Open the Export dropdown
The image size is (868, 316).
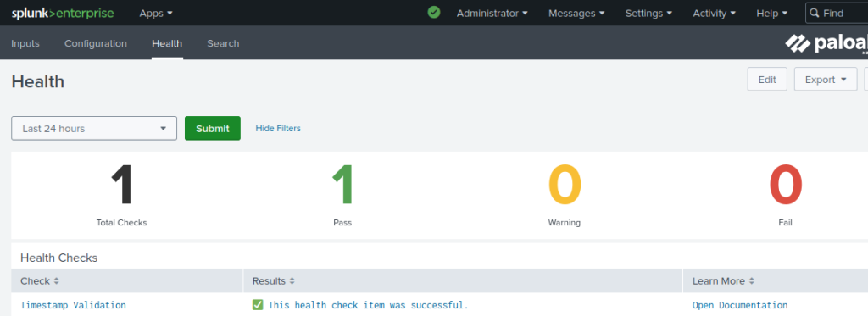pyautogui.click(x=826, y=79)
